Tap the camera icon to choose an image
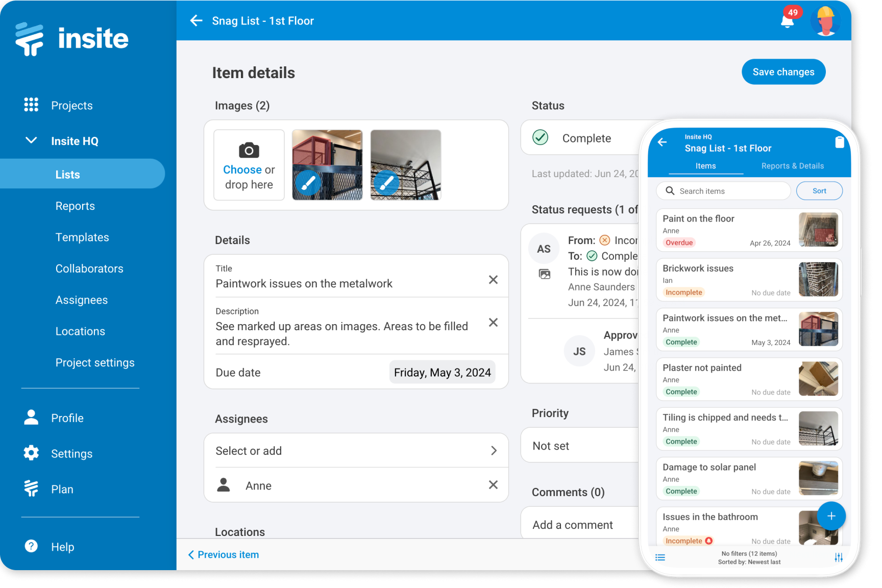Image resolution: width=882 pixels, height=588 pixels. 249,151
